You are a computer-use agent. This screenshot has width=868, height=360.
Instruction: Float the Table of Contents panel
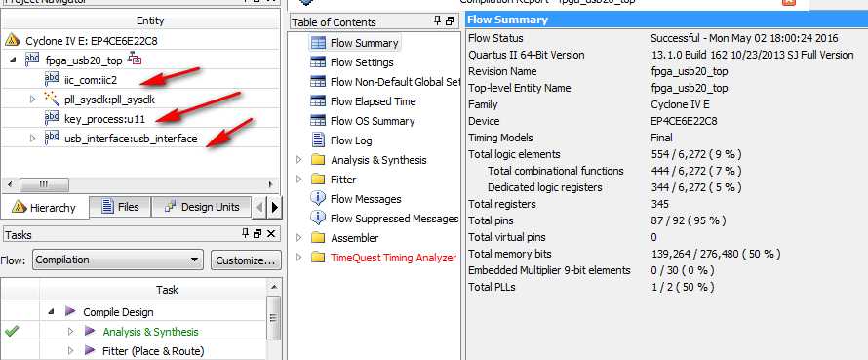[x=450, y=21]
